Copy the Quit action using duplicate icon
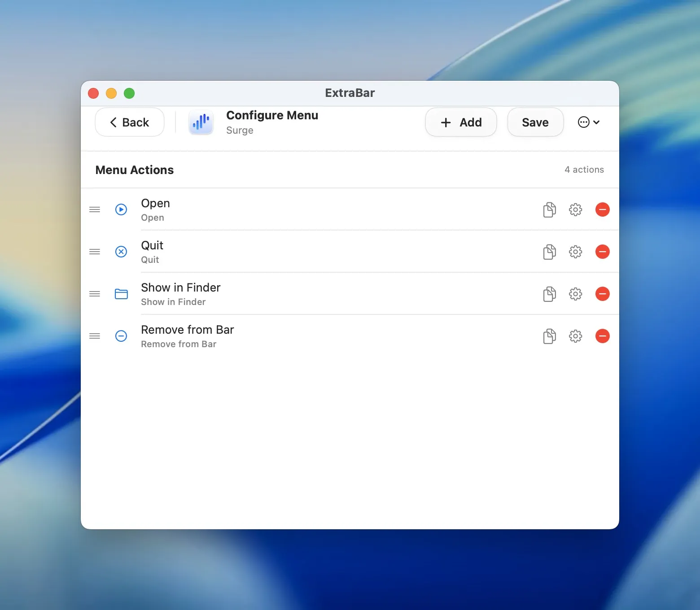The width and height of the screenshot is (700, 610). coord(549,252)
